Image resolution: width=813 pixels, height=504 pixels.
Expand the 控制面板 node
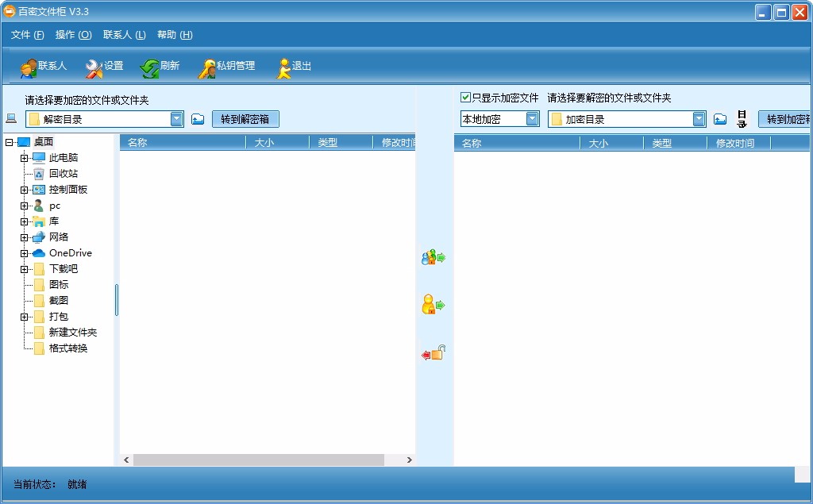(x=24, y=190)
